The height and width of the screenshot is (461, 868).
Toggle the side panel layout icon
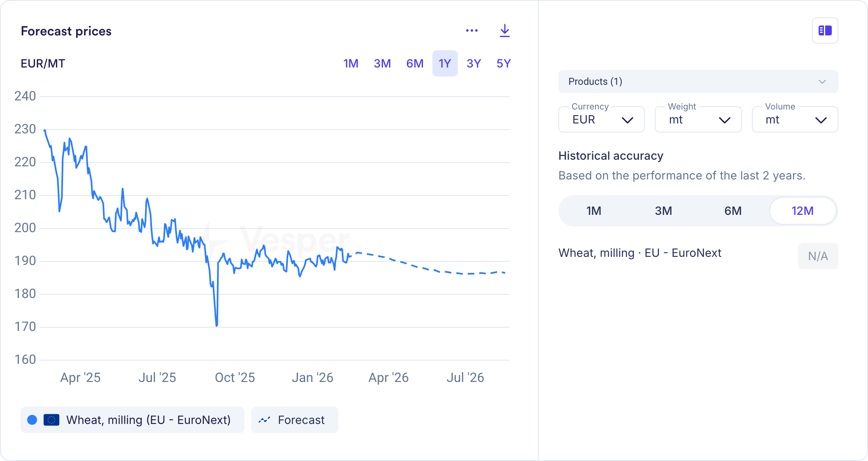coord(825,30)
